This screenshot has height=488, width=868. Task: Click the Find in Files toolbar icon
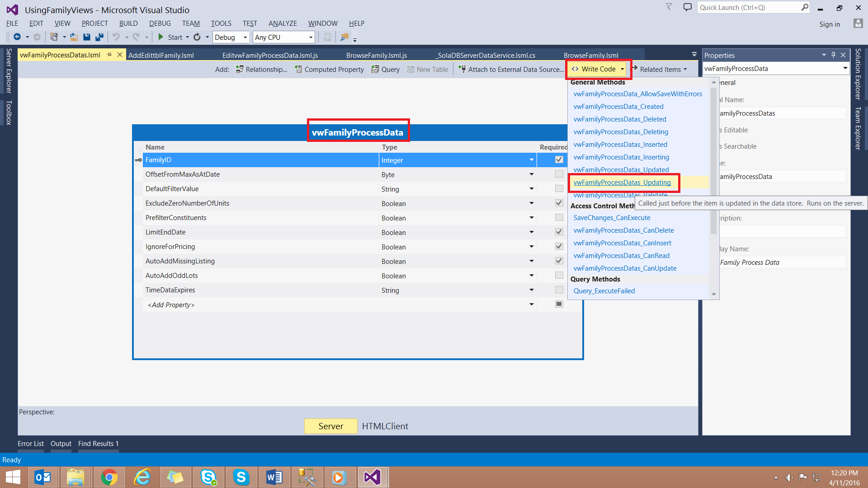[344, 37]
